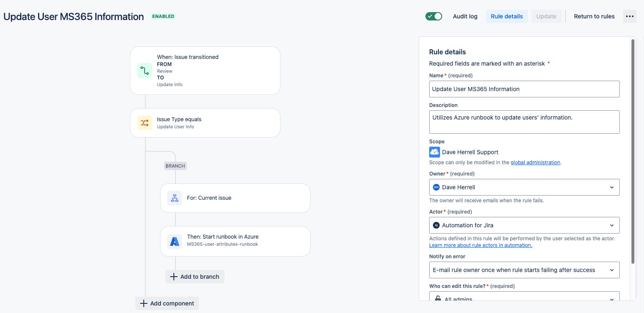Select the Rule details tab
This screenshot has height=313, width=644.
point(507,16)
